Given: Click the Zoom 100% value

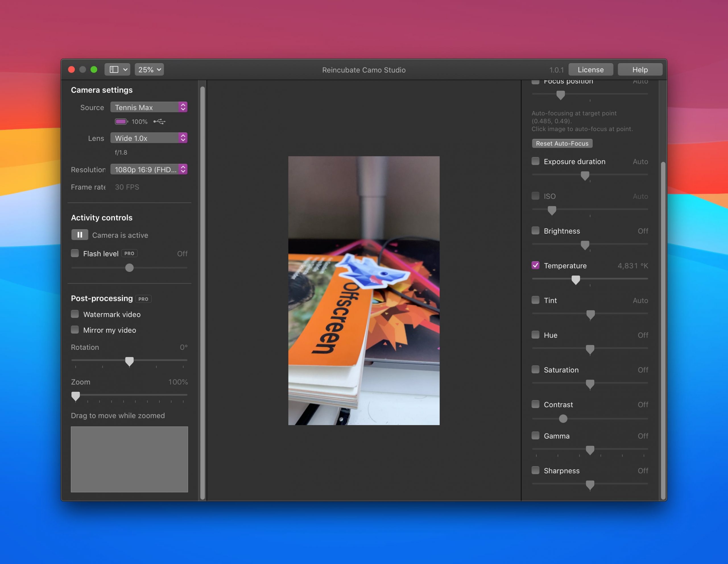Looking at the screenshot, I should tap(178, 382).
